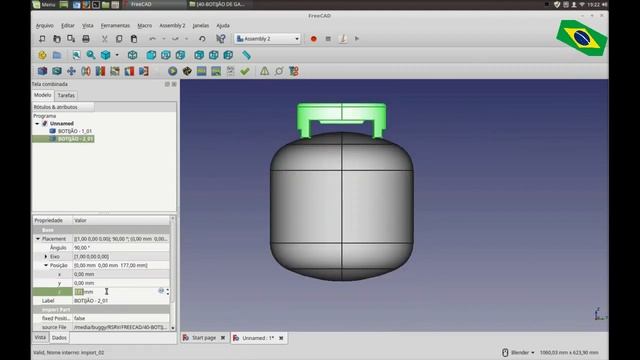Click the What's This help icon
This screenshot has height=360, width=640.
pyautogui.click(x=221, y=39)
